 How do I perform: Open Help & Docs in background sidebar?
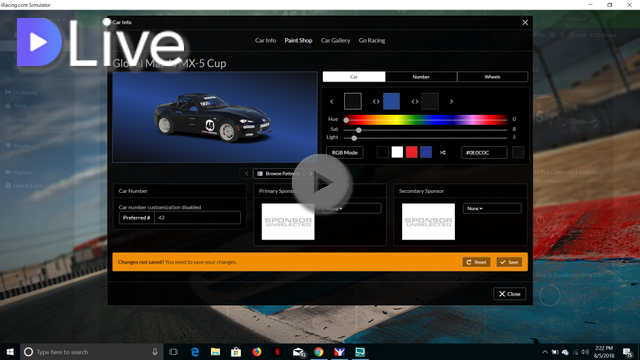pos(24,186)
